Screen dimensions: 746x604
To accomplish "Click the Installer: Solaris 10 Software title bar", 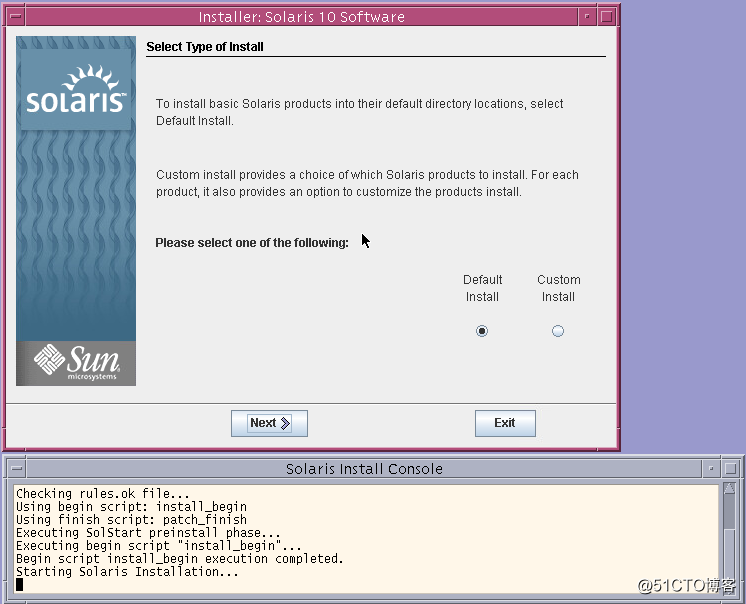I will pos(302,17).
